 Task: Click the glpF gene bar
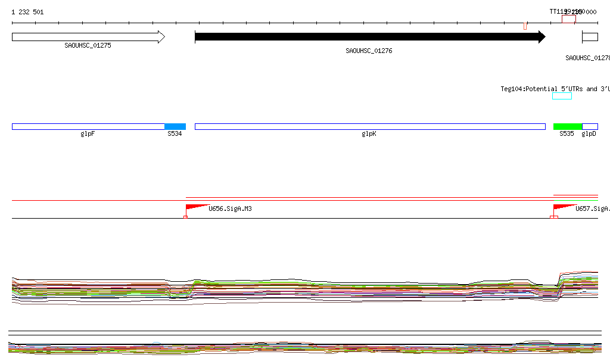[88, 126]
